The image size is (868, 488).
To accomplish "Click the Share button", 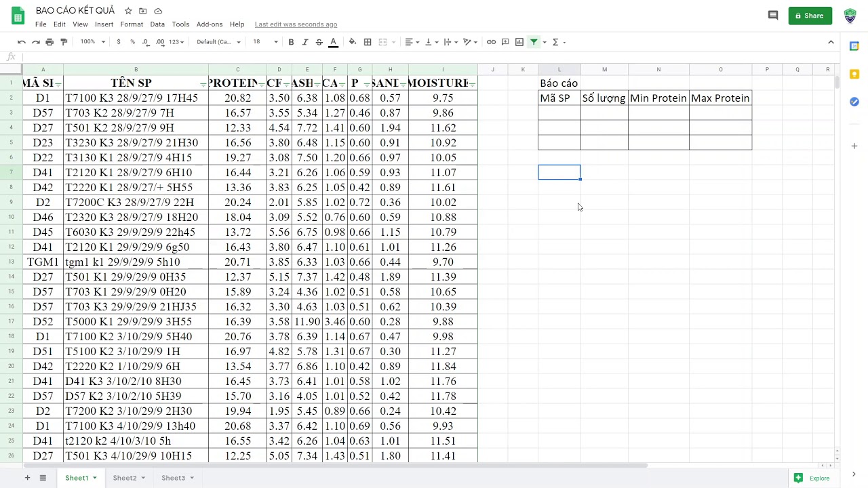I will pos(810,16).
